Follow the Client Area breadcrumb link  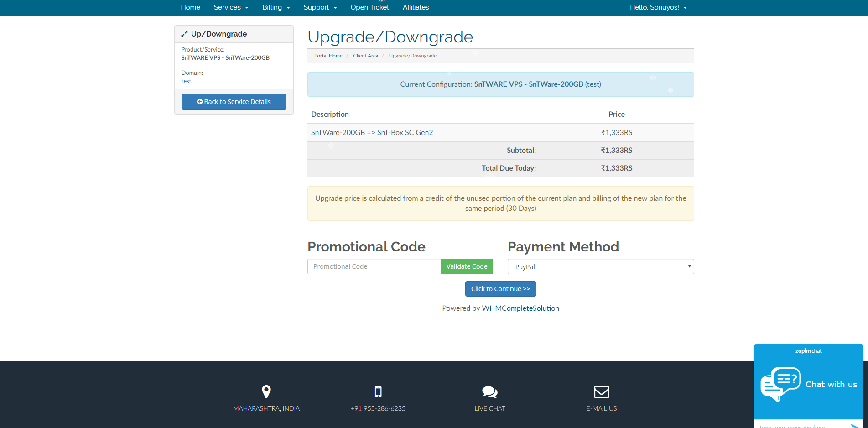(365, 56)
